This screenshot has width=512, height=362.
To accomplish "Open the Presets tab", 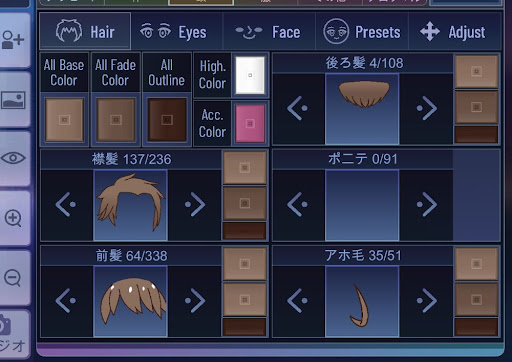I will (x=362, y=32).
